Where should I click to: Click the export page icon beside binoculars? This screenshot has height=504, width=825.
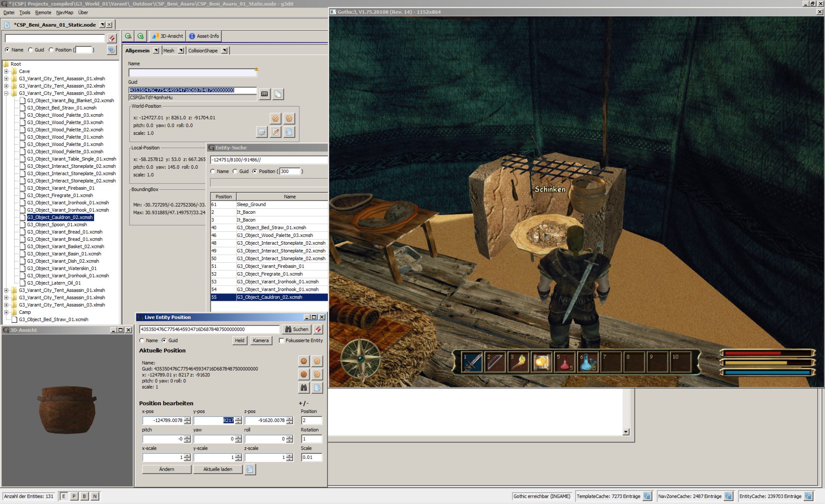pyautogui.click(x=317, y=388)
